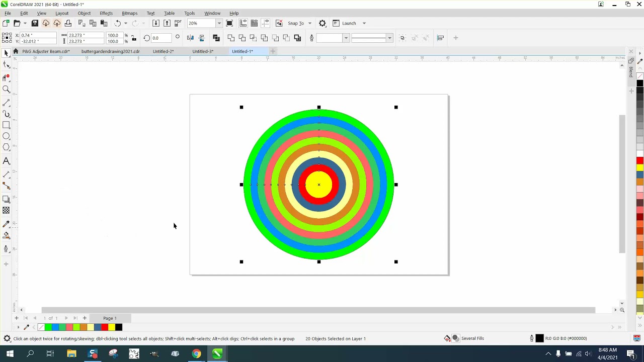
Task: Open Task View in the taskbar
Action: click(x=50, y=354)
